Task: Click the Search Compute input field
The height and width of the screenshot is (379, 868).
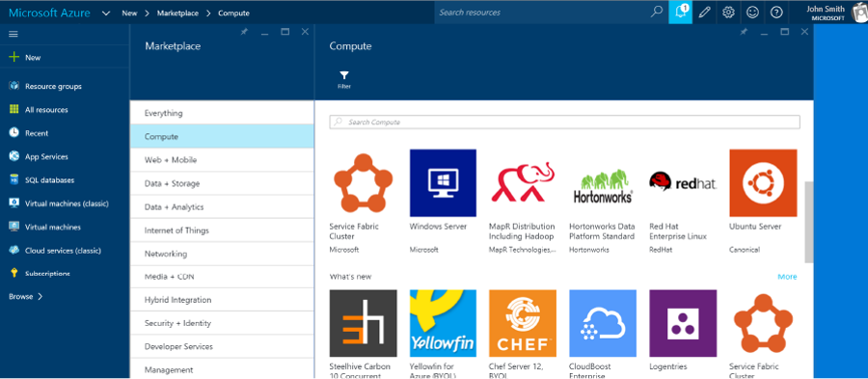Action: click(x=564, y=122)
